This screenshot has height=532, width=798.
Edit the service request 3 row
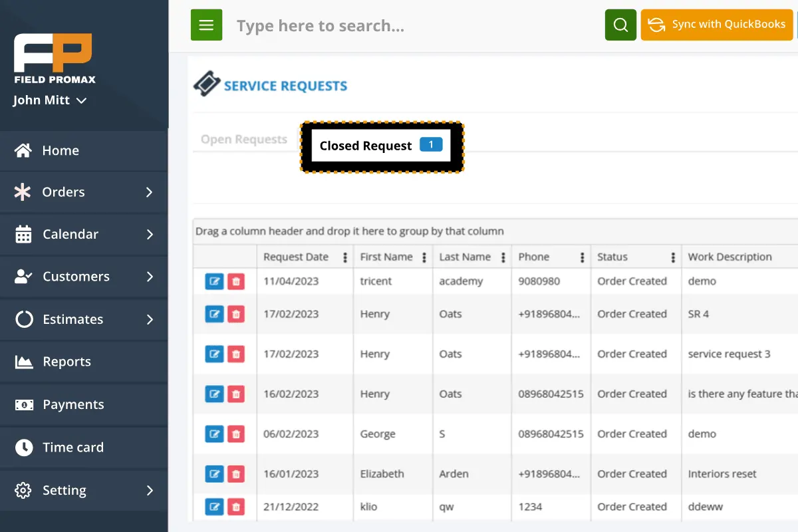214,354
